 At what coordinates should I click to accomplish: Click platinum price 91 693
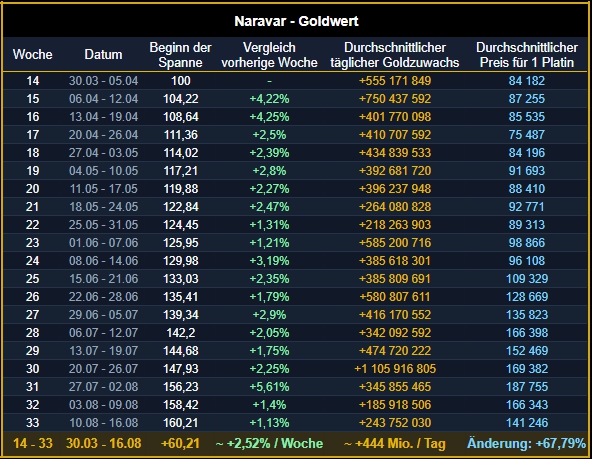(527, 171)
